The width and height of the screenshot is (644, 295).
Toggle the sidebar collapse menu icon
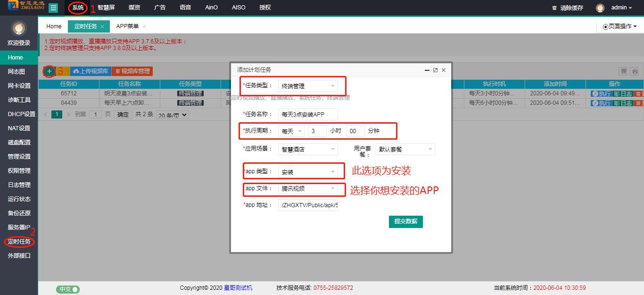point(53,8)
